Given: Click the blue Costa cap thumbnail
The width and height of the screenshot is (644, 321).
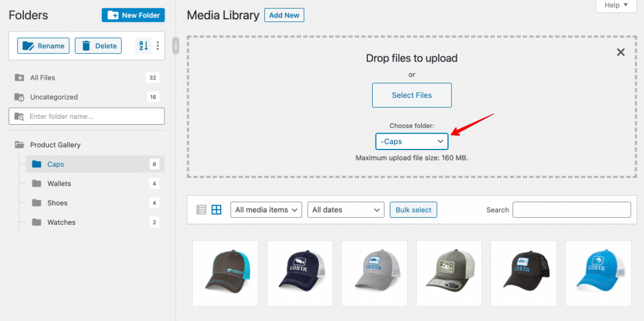Looking at the screenshot, I should 598,273.
